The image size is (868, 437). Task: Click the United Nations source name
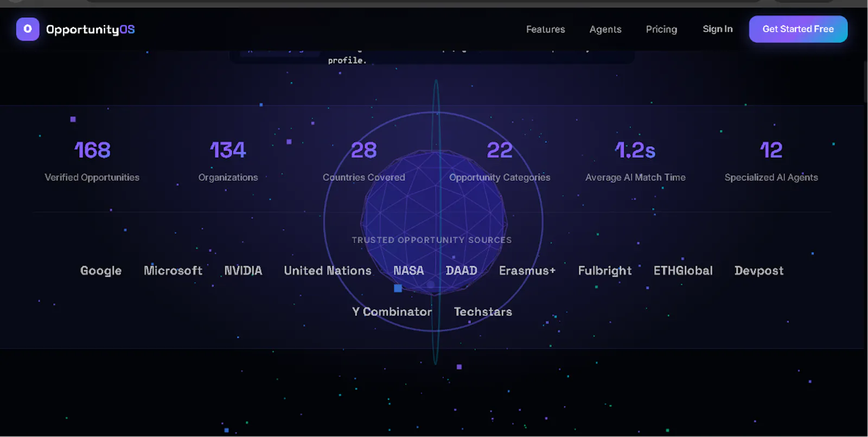pos(328,270)
